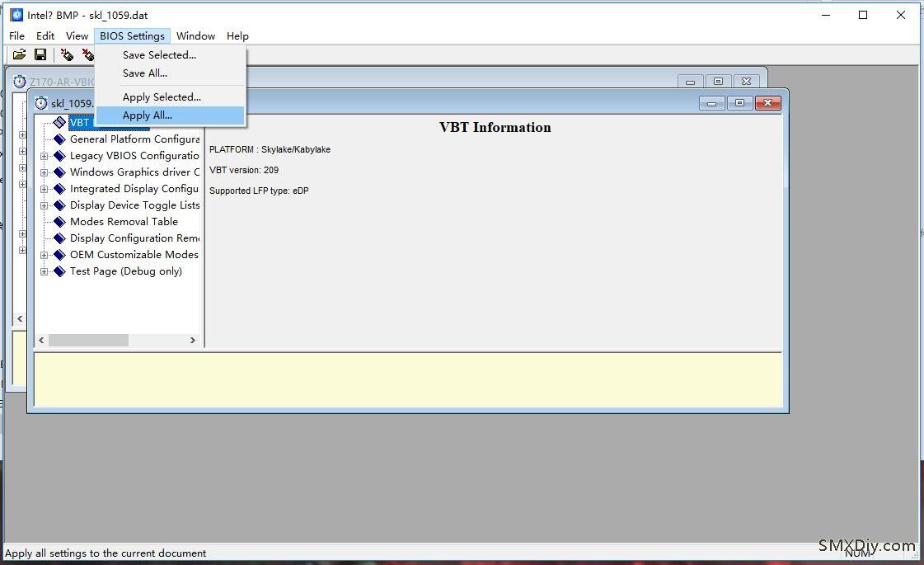Image resolution: width=924 pixels, height=565 pixels.
Task: Click the 'VBT version: 209' text
Action: (x=244, y=171)
